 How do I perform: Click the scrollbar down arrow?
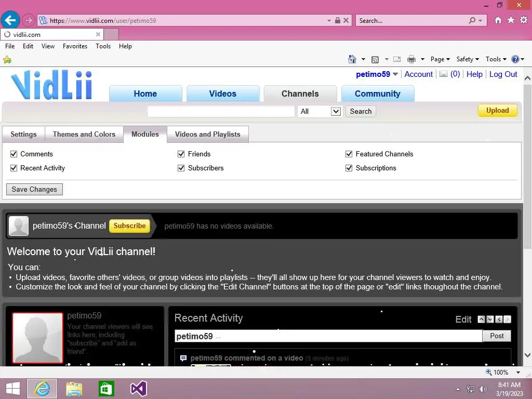pyautogui.click(x=528, y=355)
